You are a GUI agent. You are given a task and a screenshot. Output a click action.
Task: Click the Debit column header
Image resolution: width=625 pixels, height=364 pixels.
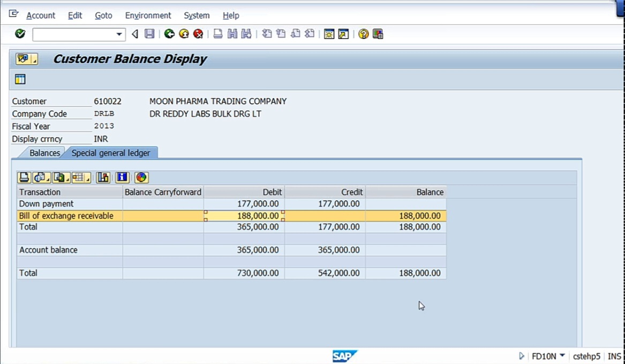tap(244, 192)
